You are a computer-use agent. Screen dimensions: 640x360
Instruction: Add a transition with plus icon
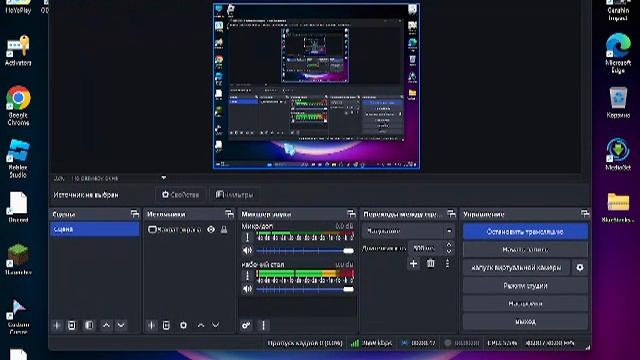click(x=413, y=264)
